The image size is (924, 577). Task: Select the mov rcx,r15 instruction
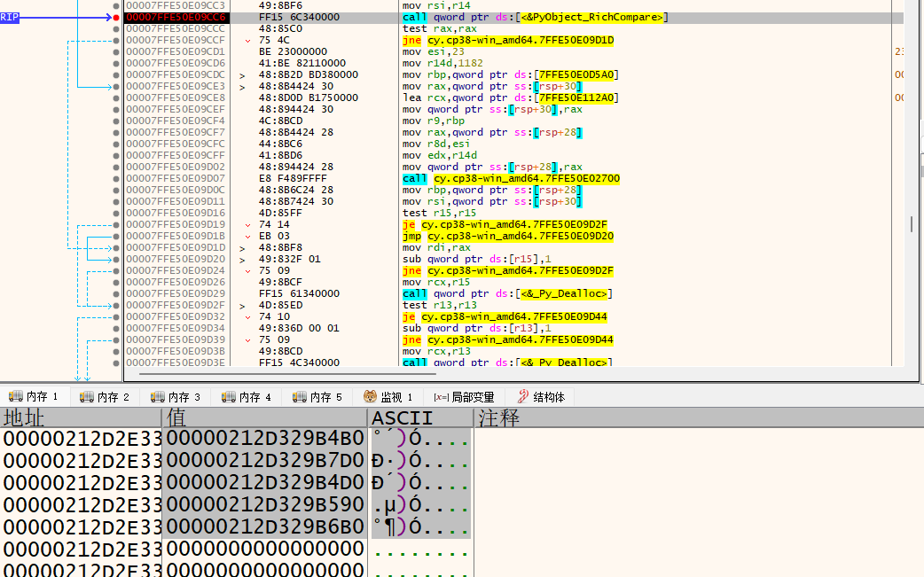click(436, 282)
